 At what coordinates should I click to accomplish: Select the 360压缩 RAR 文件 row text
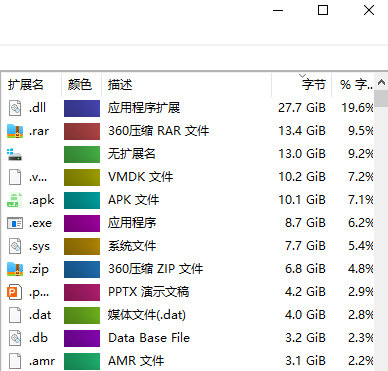point(159,131)
